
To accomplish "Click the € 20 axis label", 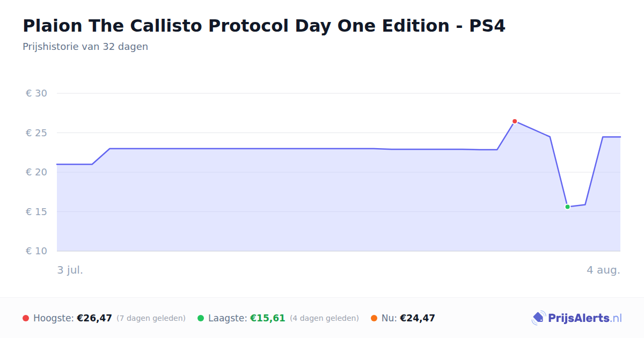I will click(36, 172).
